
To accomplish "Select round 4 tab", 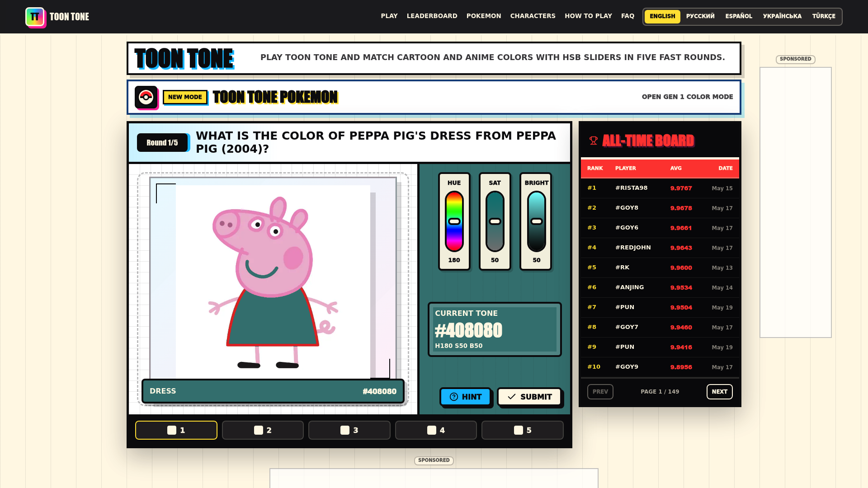I will [436, 430].
